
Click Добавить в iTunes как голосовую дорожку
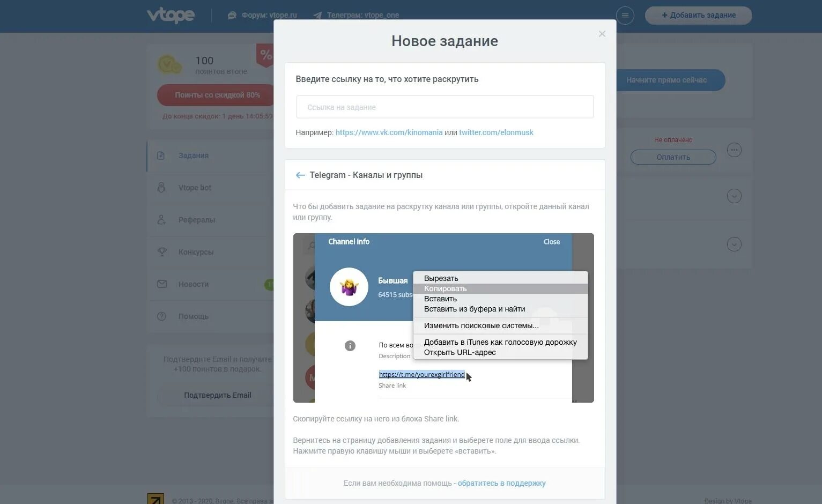(x=500, y=342)
